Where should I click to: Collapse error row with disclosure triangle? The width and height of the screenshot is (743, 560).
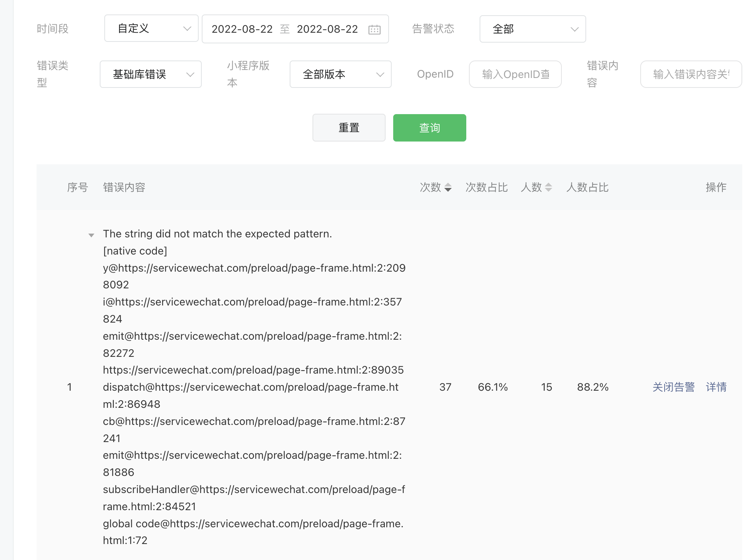point(91,235)
